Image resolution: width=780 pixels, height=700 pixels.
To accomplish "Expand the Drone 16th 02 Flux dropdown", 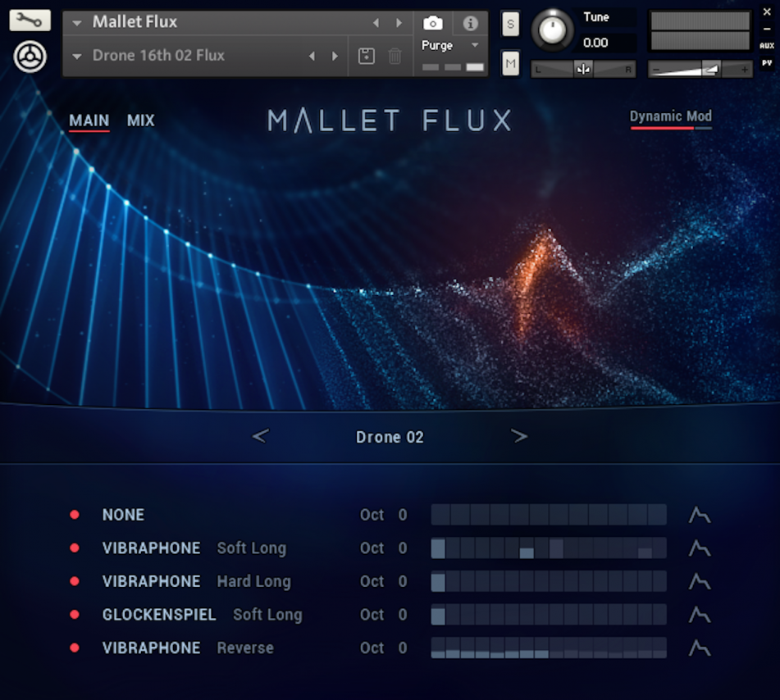I will click(x=76, y=56).
